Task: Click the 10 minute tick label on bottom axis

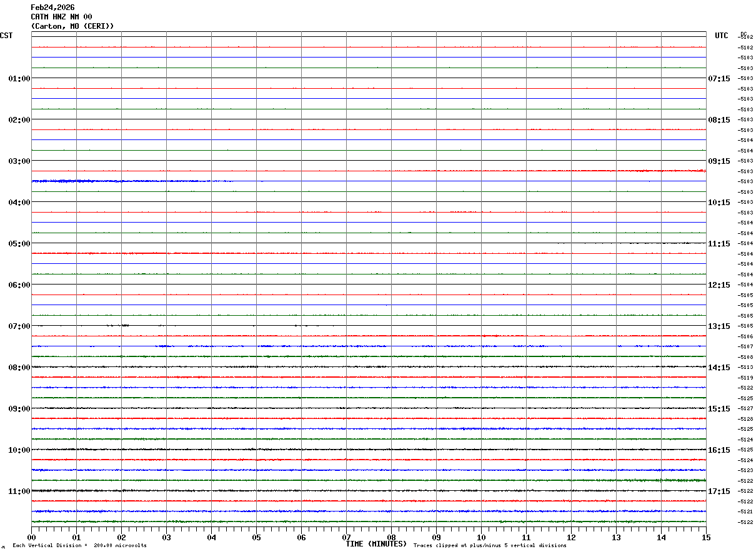Action: click(x=481, y=538)
